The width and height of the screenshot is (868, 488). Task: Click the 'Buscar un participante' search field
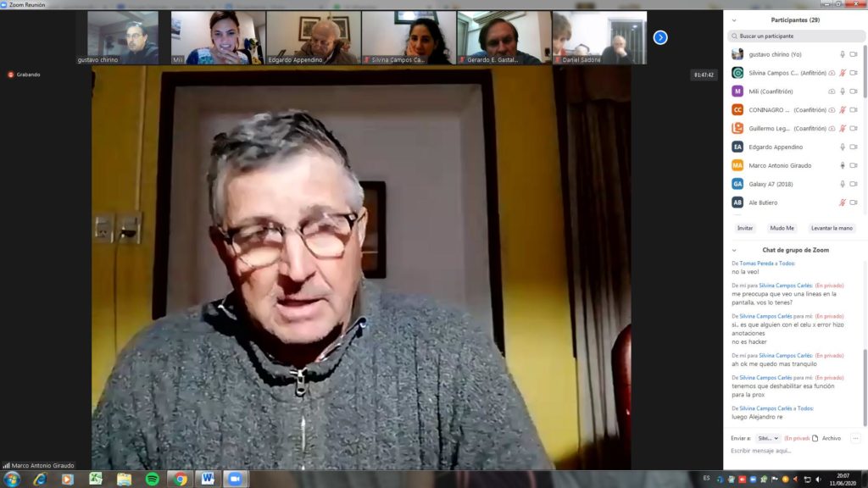(x=795, y=36)
